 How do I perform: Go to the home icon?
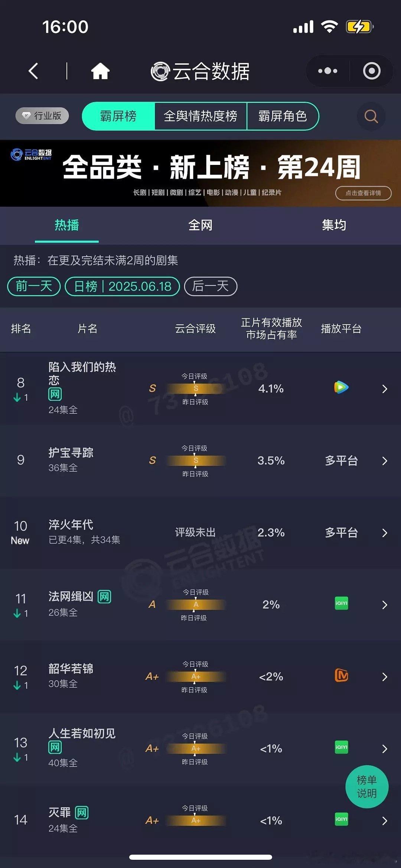[100, 71]
